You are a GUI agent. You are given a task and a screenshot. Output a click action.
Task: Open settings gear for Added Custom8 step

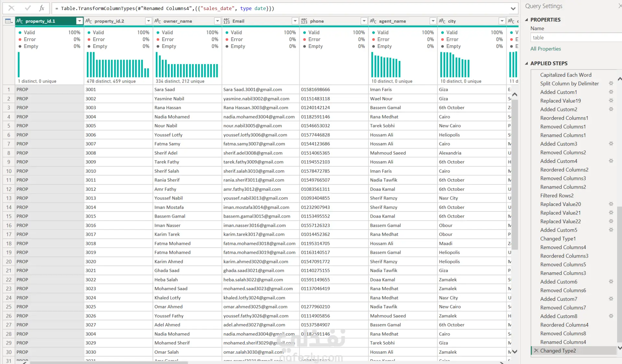coord(611,316)
